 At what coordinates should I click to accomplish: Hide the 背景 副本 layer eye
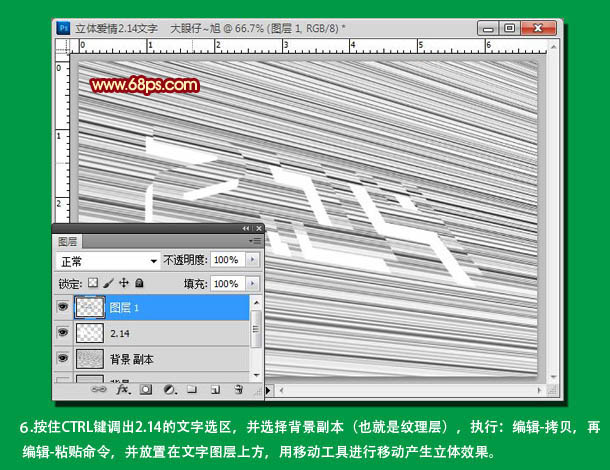tap(63, 358)
